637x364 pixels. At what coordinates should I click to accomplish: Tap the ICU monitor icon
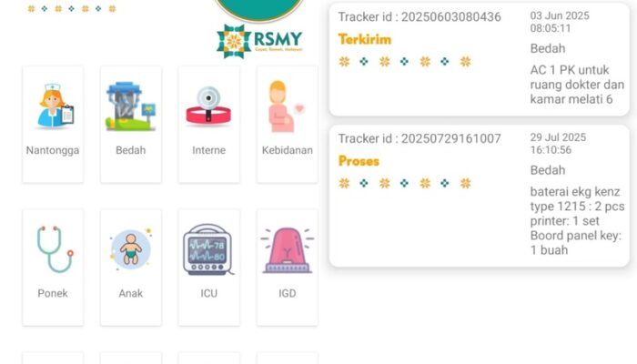pyautogui.click(x=208, y=249)
